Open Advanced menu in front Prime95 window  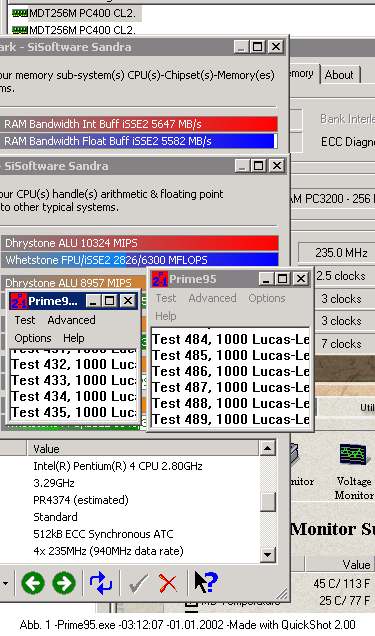tap(212, 298)
